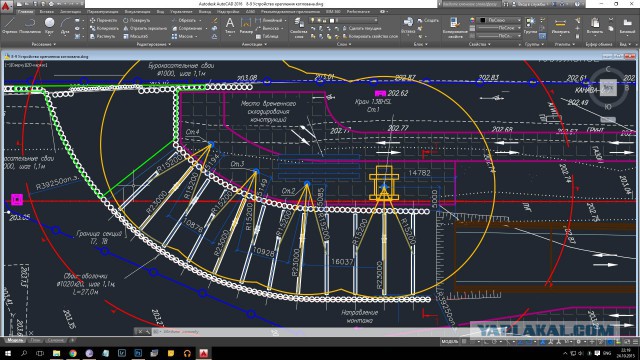Image resolution: width=640 pixels, height=360 pixels.
Task: Expand the Свойства panel
Action: click(480, 44)
